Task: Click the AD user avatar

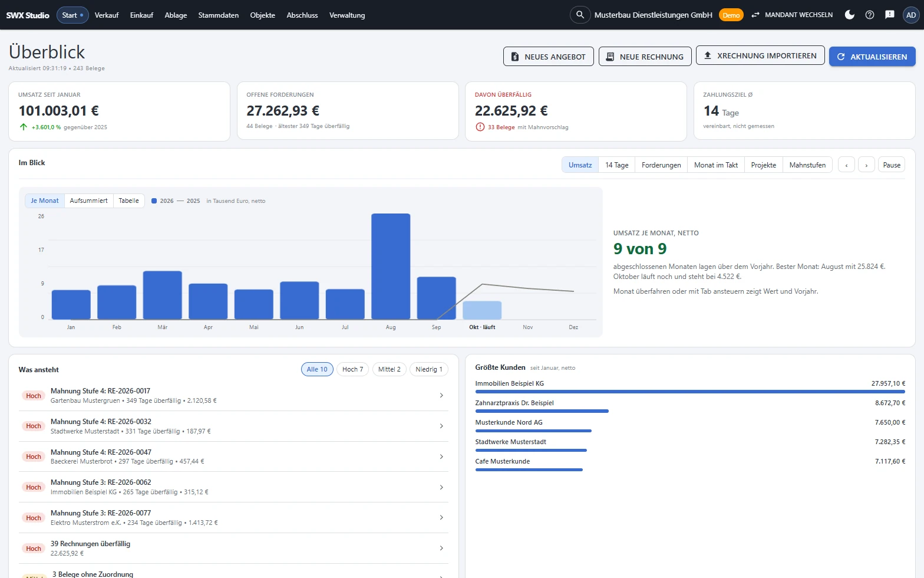Action: coord(911,15)
